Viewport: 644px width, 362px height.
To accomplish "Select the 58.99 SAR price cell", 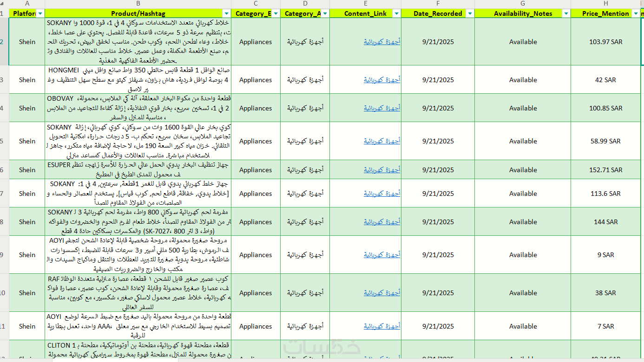I will click(605, 141).
